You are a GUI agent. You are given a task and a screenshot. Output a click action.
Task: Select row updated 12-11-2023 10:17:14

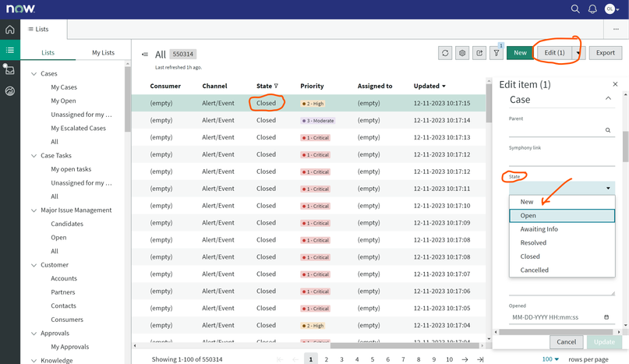pos(309,120)
